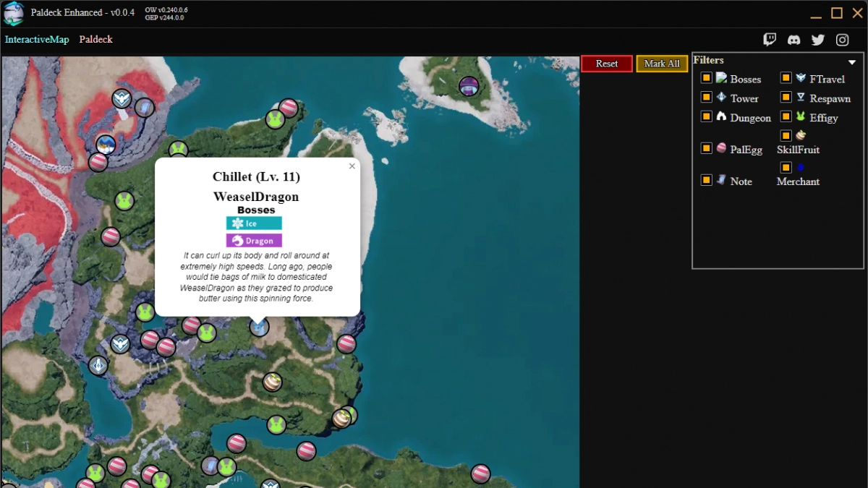
Task: Click the FTravel fast-travel icon
Action: click(x=801, y=77)
